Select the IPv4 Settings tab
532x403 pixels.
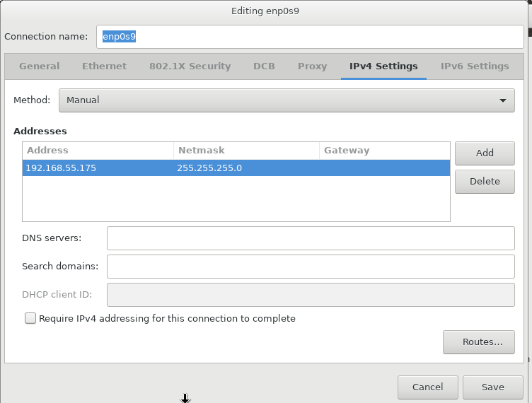383,66
